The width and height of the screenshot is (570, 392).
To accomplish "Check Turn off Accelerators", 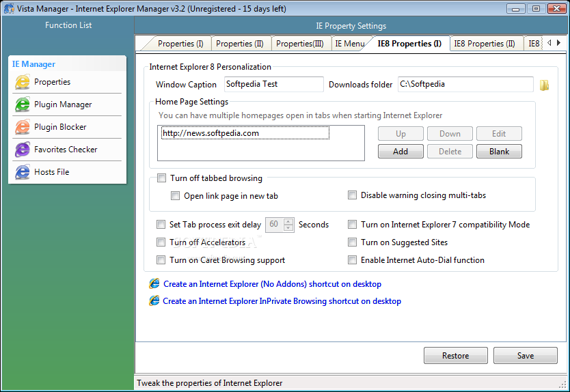I will (161, 242).
